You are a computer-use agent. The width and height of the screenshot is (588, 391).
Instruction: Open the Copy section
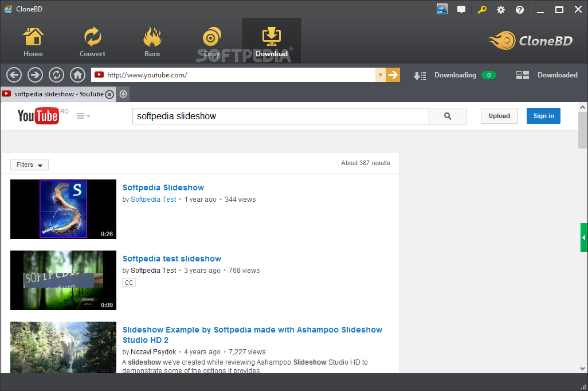point(211,42)
